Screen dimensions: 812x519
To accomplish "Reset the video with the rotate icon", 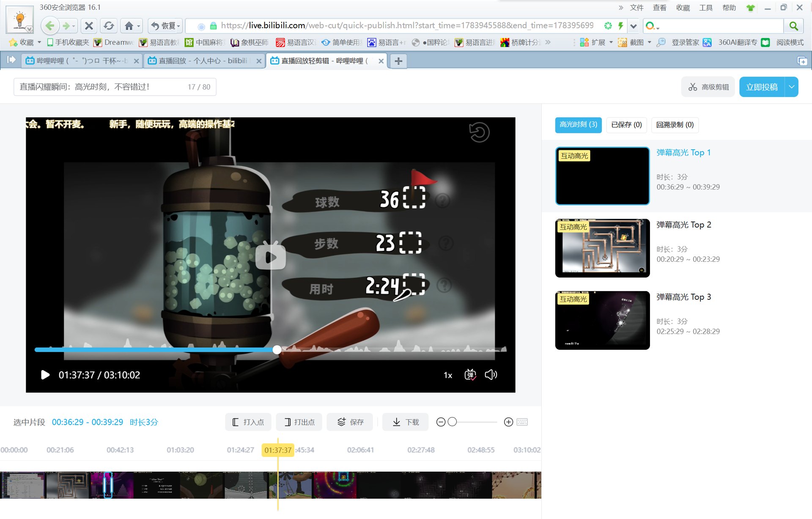I will pos(479,132).
